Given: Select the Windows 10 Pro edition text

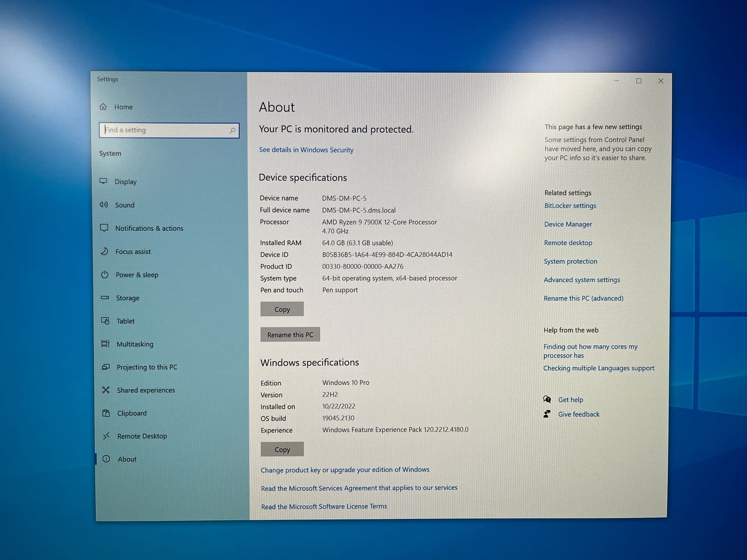Looking at the screenshot, I should pos(345,382).
